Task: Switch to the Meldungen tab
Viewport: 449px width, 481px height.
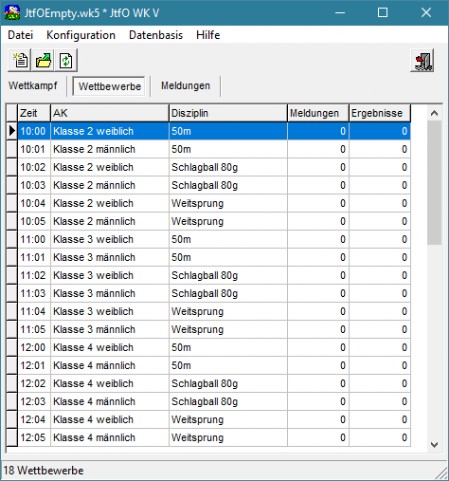Action: tap(186, 86)
